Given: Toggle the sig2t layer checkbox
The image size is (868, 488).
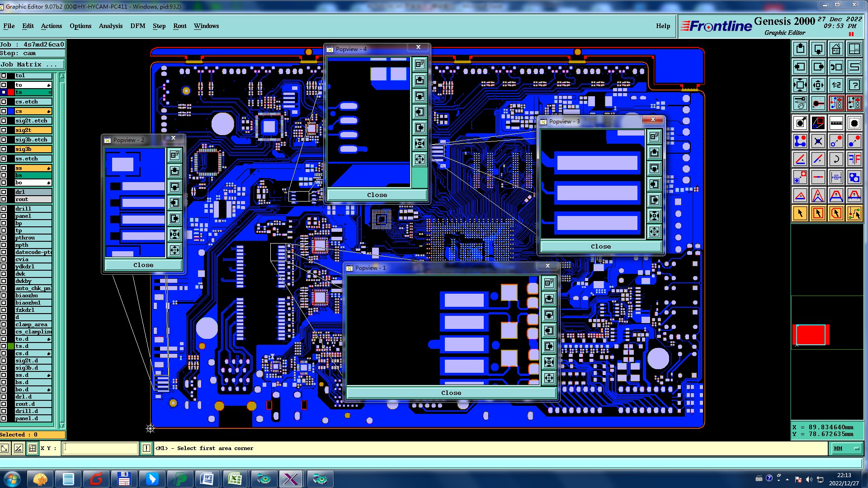Looking at the screenshot, I should (x=4, y=130).
